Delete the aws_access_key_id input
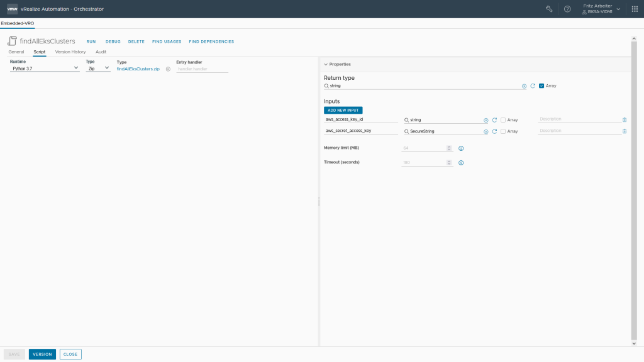Viewport: 644px width, 362px height. coord(625,119)
